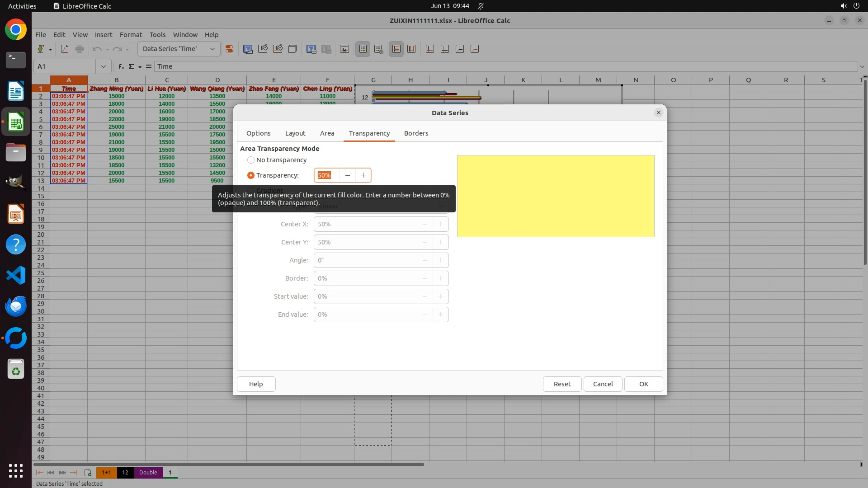868x488 pixels.
Task: Click the Horizontal Grids toolbar icon
Action: [396, 49]
